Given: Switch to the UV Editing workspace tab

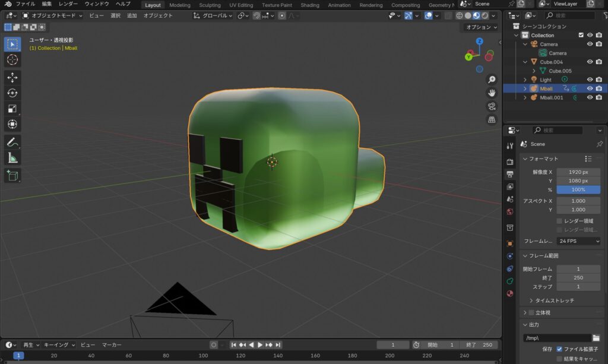Looking at the screenshot, I should [x=241, y=5].
